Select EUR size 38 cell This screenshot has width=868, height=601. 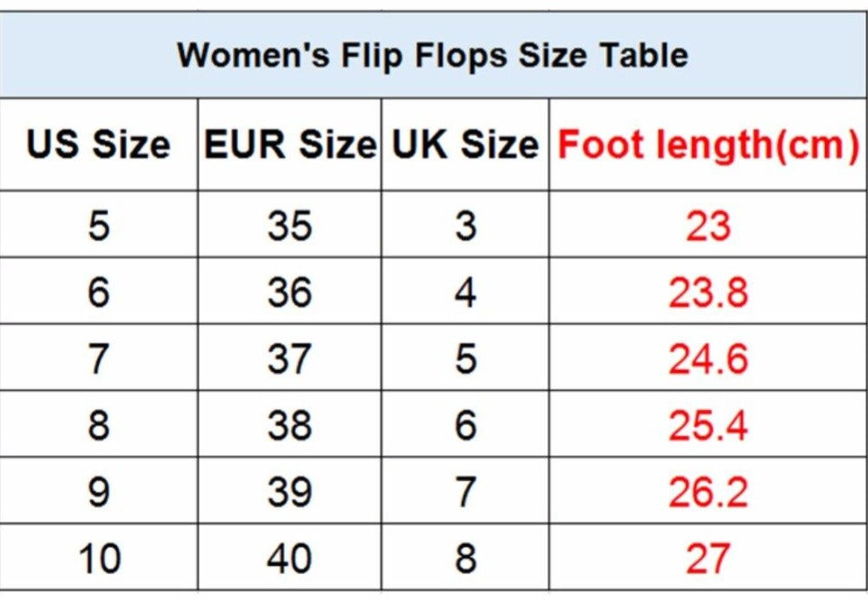tap(290, 425)
